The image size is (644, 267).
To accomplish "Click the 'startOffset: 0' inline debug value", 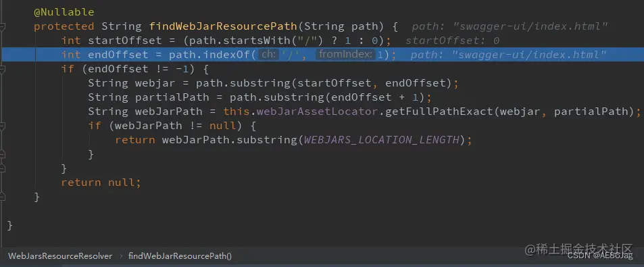I will [452, 41].
